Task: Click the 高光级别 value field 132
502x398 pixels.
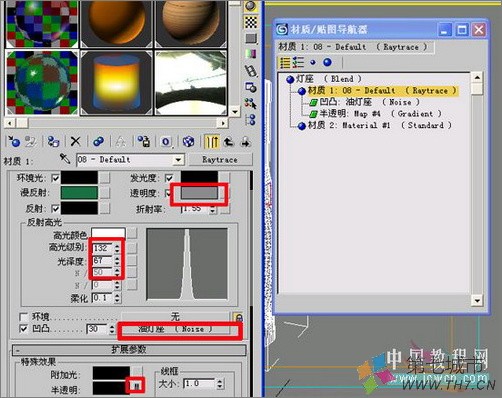Action: [102, 248]
